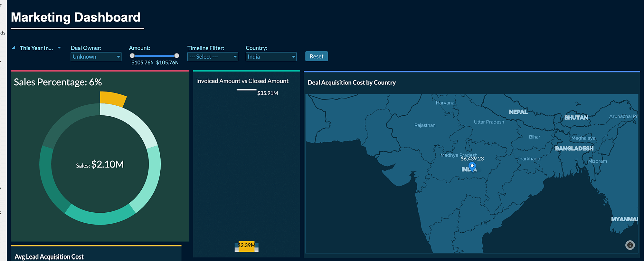This screenshot has height=261, width=644.
Task: Open the Country dropdown showing India
Action: tap(271, 57)
